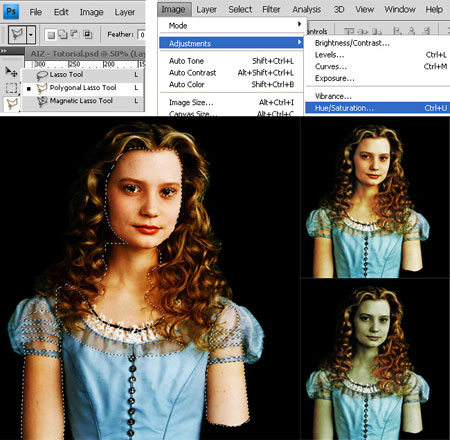
Task: Open the Window menu
Action: point(400,9)
